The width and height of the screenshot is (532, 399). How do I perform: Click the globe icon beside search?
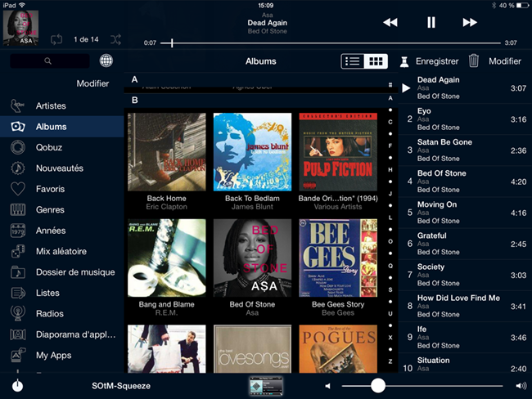tap(106, 61)
